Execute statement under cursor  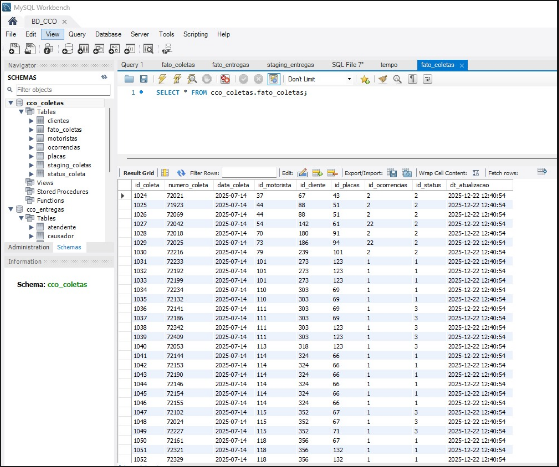(177, 79)
